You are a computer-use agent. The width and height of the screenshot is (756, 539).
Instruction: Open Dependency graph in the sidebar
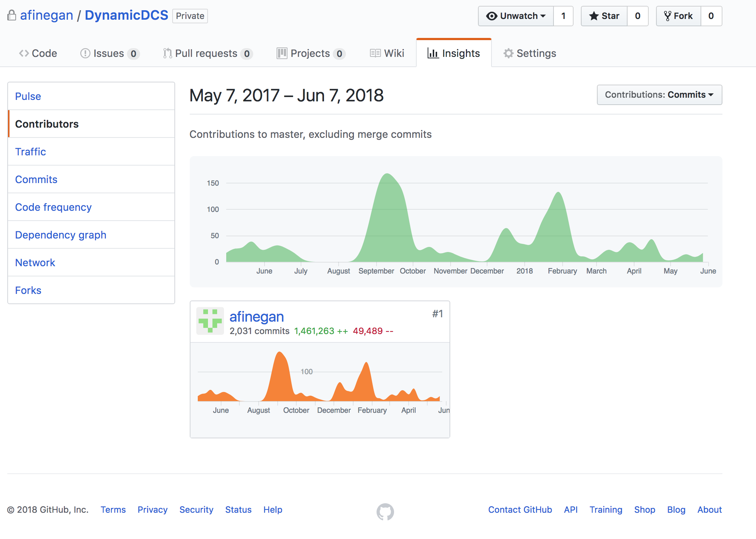point(91,235)
